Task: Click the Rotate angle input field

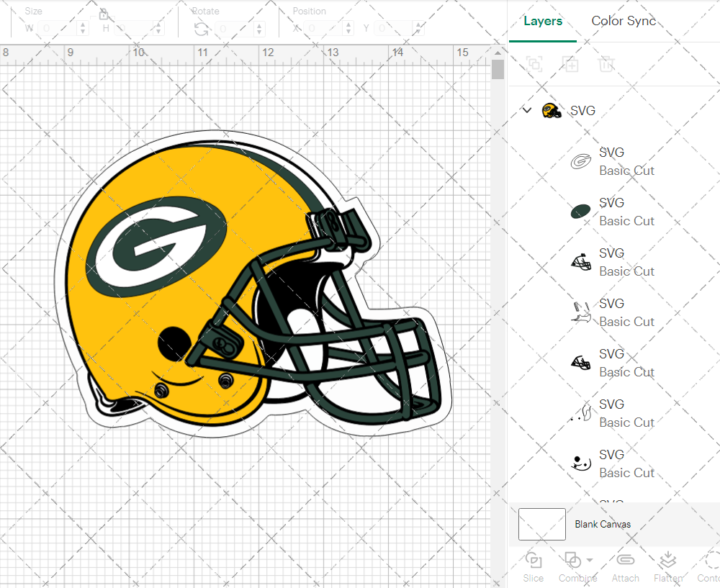Action: coord(234,29)
